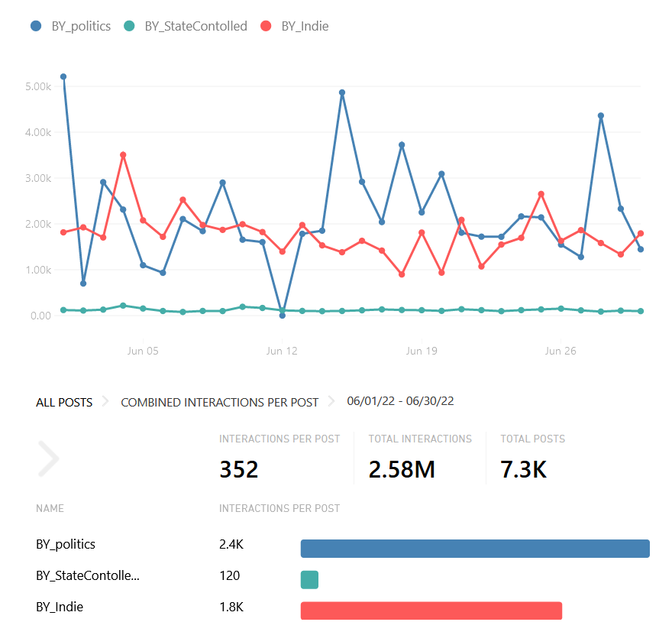Select the 06/01/22 - 06/30/22 date range
Screen dimensions: 672x622
tap(400, 401)
